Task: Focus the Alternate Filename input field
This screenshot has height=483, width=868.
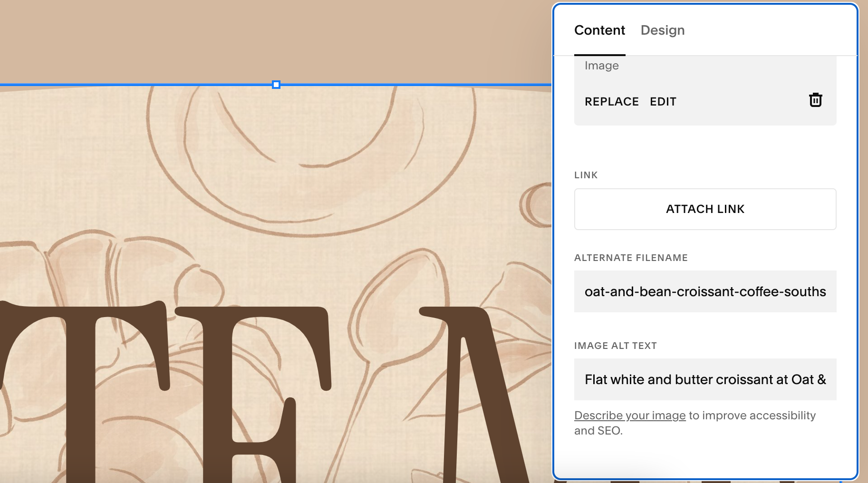Action: click(705, 291)
